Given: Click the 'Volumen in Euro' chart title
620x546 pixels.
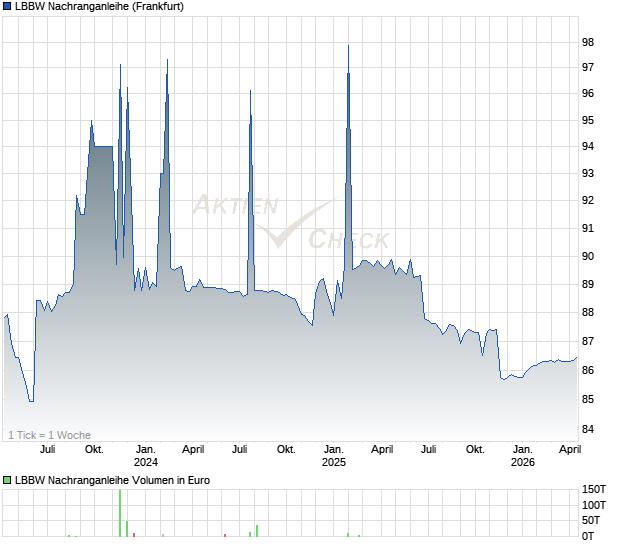Looking at the screenshot, I should coord(112,480).
